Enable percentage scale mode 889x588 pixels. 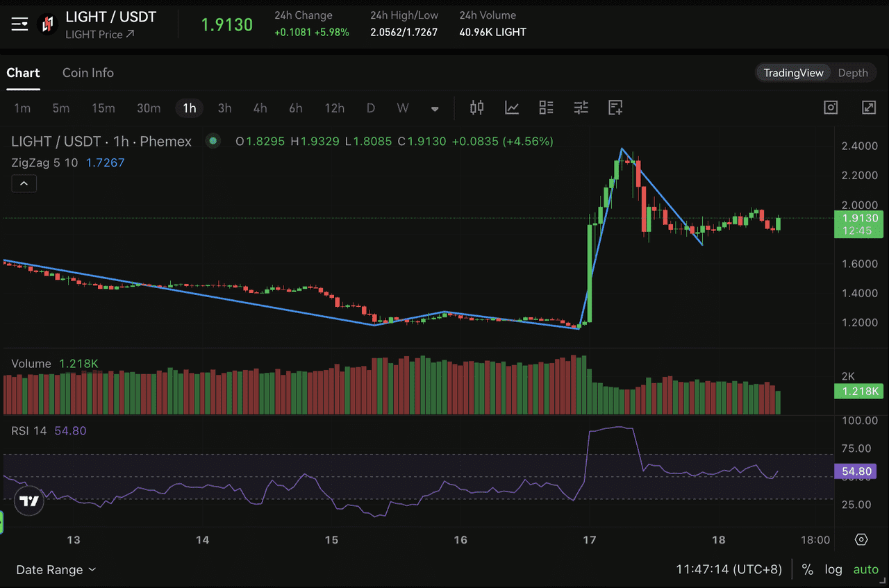pyautogui.click(x=808, y=569)
